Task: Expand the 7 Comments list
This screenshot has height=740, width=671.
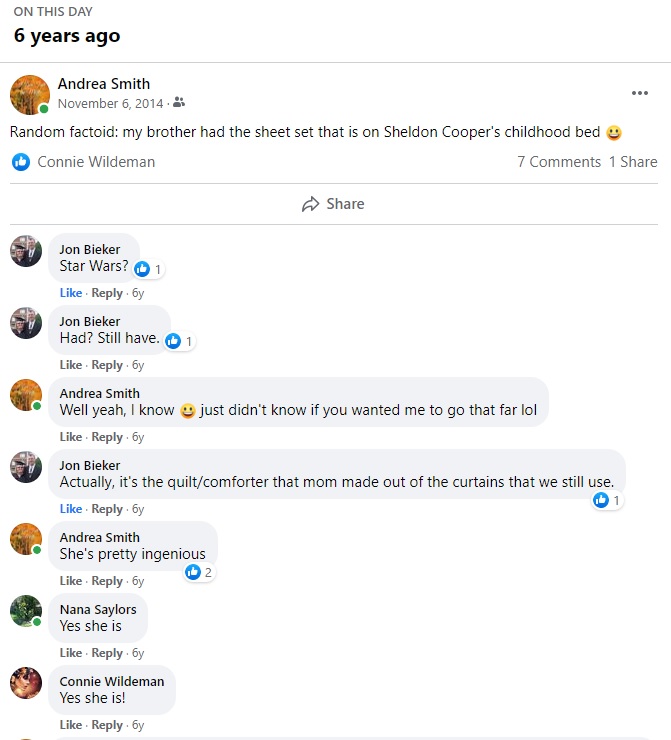Action: pyautogui.click(x=558, y=161)
